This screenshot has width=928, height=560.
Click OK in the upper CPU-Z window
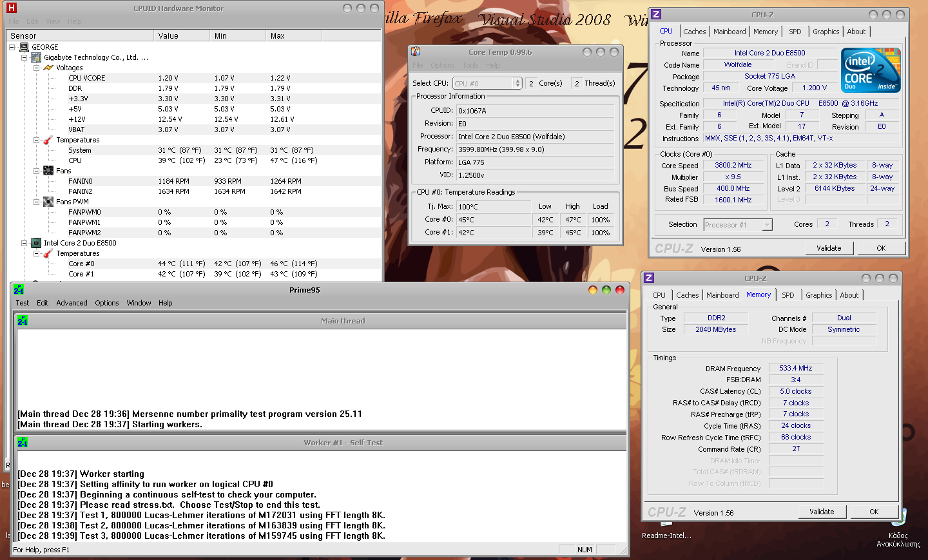881,248
